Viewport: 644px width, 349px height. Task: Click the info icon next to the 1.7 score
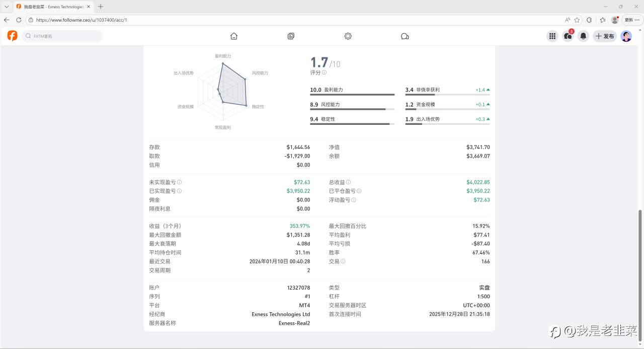tap(325, 73)
